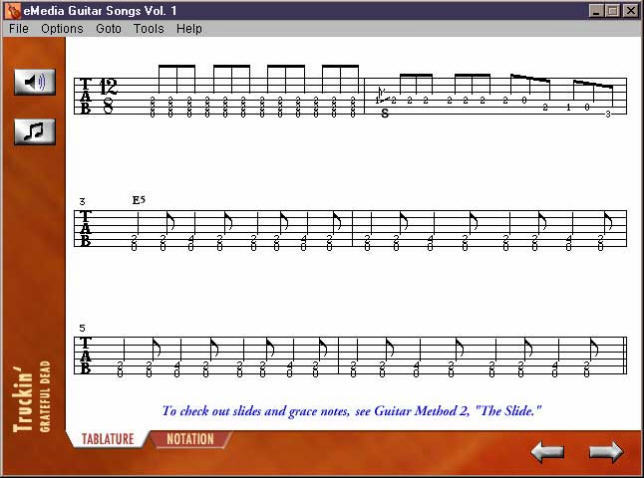644x478 pixels.
Task: Open the Goto menu
Action: (x=108, y=29)
